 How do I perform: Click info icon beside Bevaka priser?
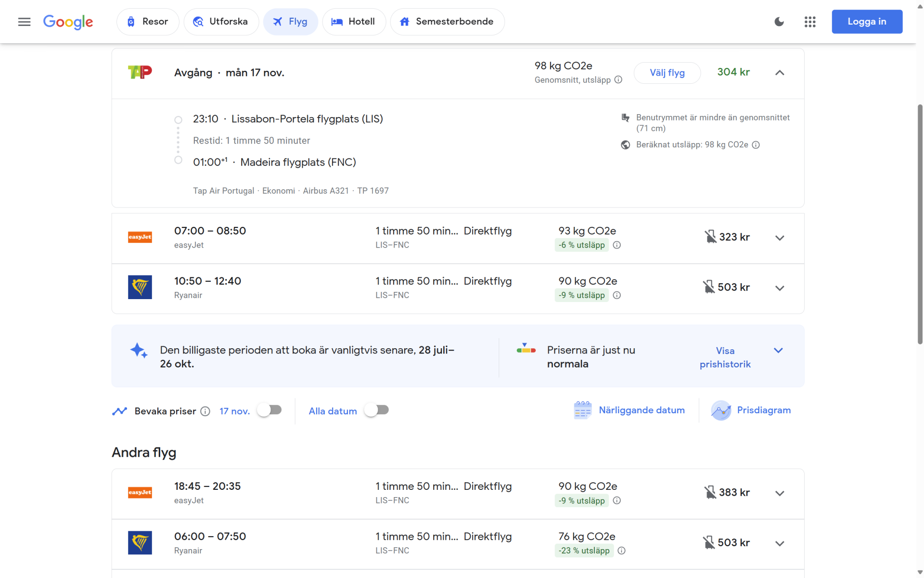click(205, 411)
